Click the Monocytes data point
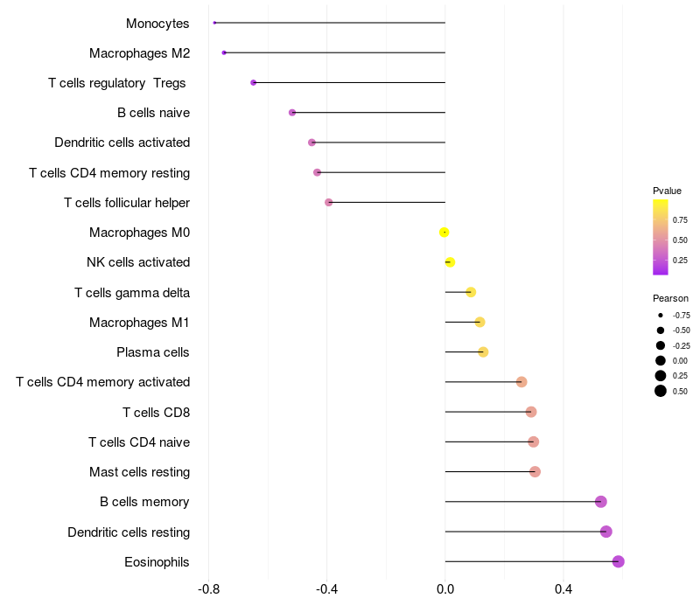This screenshot has height=612, width=700. (x=214, y=23)
